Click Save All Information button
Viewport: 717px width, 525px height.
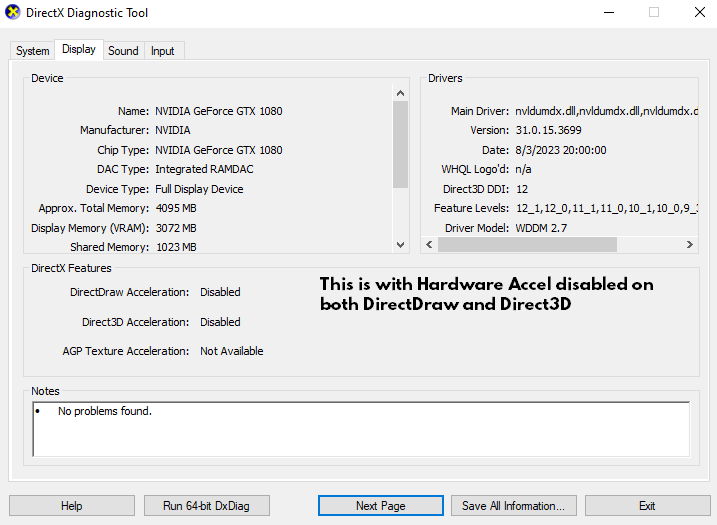[513, 506]
